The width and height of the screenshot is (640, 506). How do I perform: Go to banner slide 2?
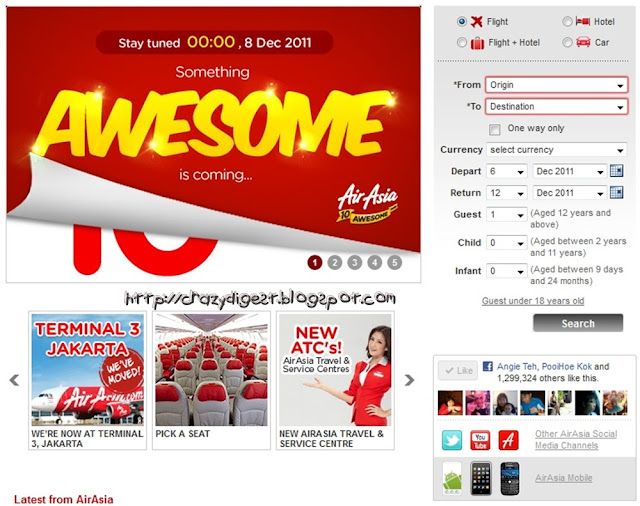click(x=335, y=262)
